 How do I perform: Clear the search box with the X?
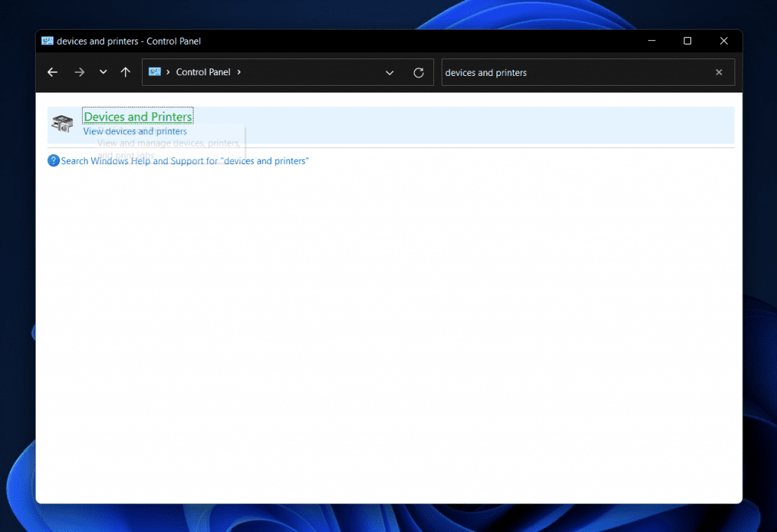coord(719,72)
